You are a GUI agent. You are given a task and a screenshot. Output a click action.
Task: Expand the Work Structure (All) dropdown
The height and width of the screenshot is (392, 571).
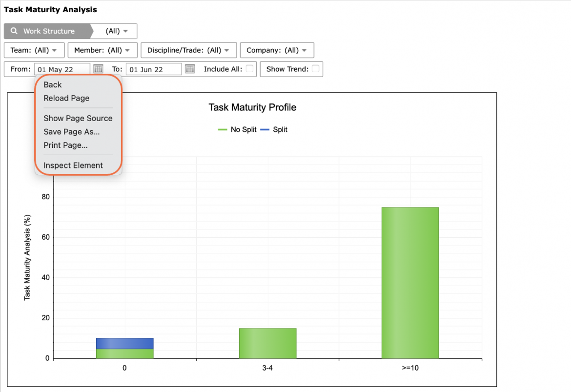click(116, 31)
